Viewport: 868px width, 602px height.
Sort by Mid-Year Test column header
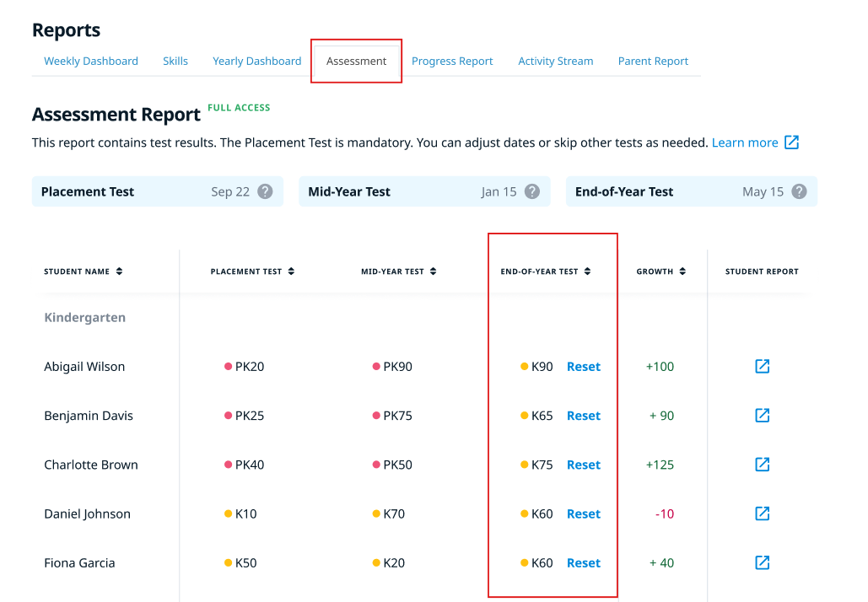(x=398, y=271)
